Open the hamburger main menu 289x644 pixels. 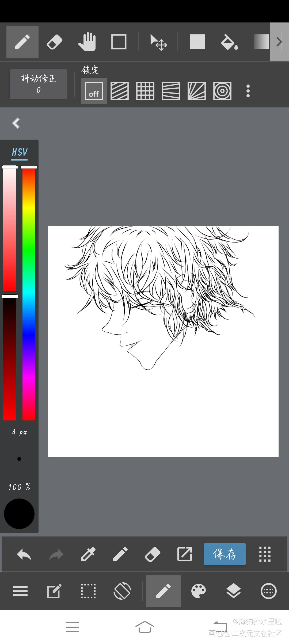[x=20, y=591]
